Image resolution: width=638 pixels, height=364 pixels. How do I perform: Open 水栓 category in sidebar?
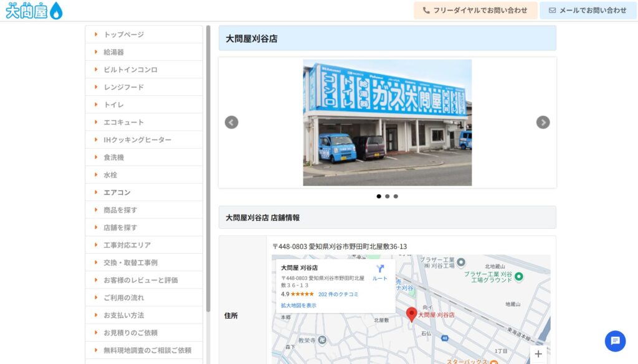[x=144, y=175]
